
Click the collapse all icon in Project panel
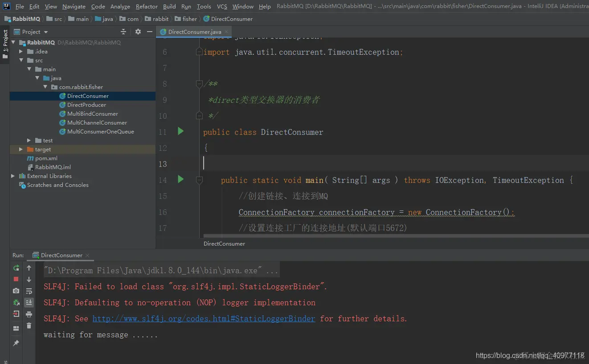pos(123,32)
